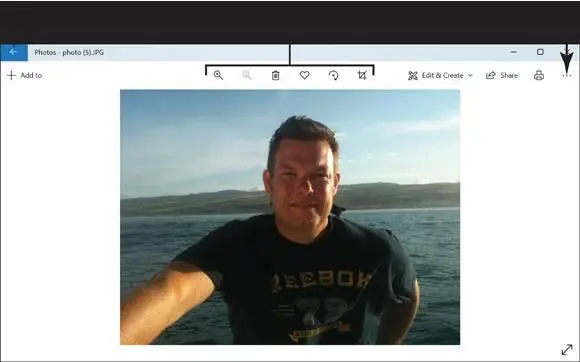Go back using the blue arrow button
This screenshot has width=580, height=362.
click(14, 53)
